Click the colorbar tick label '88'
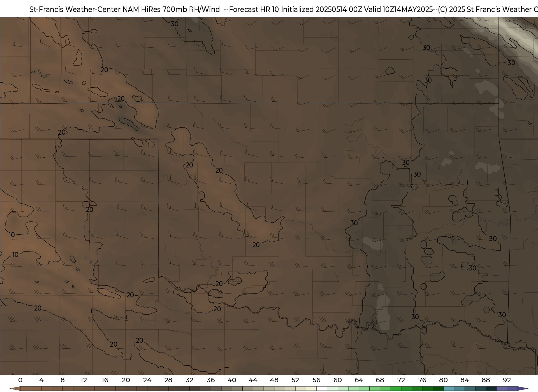538x392 pixels. coord(486,380)
